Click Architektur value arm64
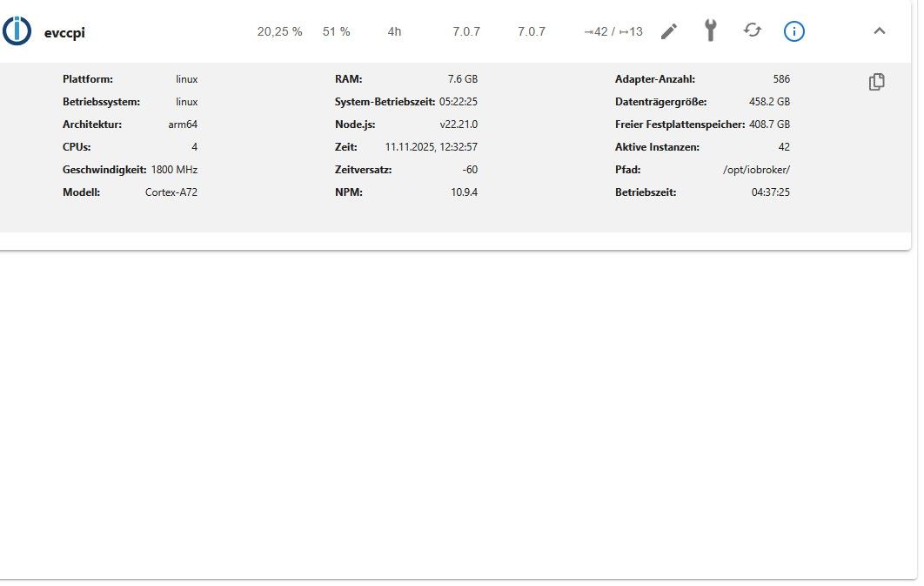This screenshot has width=924, height=586. tap(183, 125)
